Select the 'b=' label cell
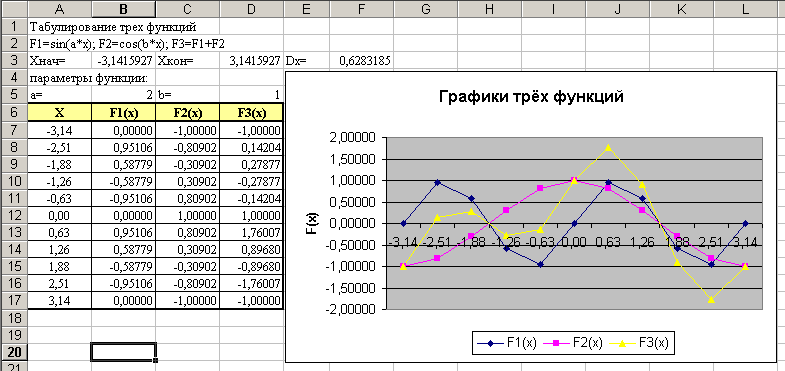Screen dimensions: 785x371 [188, 95]
